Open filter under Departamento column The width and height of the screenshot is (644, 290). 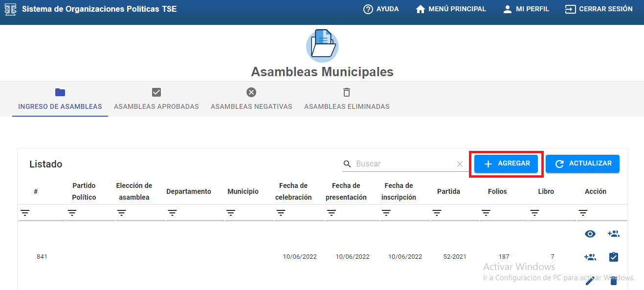click(172, 213)
